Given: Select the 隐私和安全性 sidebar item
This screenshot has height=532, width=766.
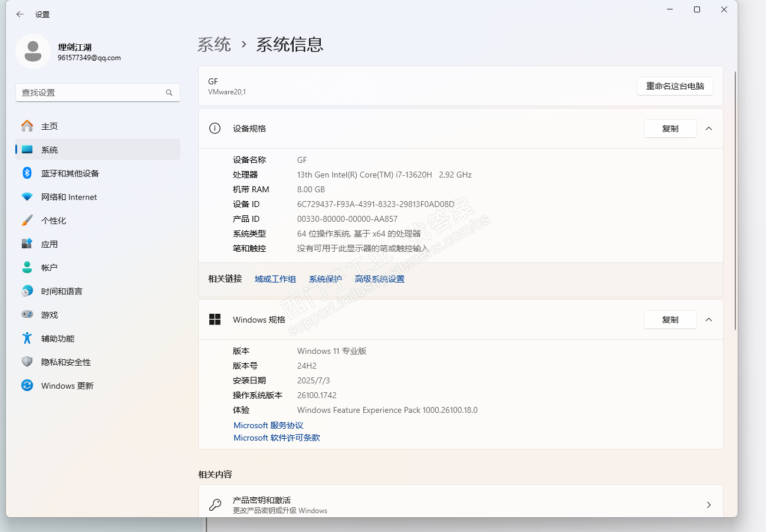Looking at the screenshot, I should click(98, 362).
